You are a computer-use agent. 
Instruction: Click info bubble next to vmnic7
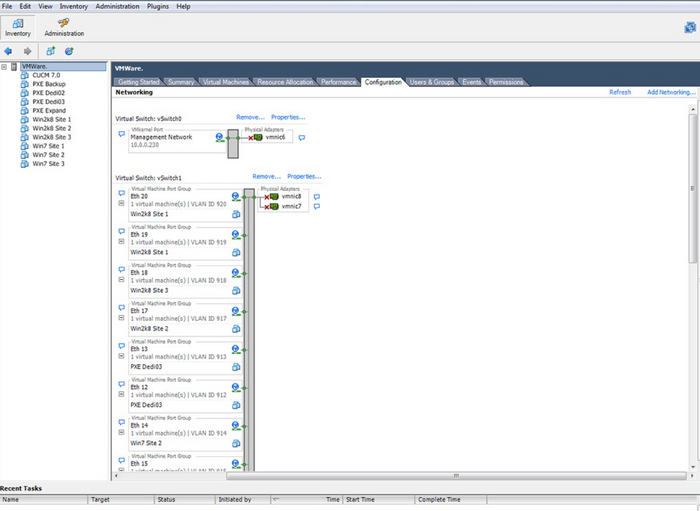click(x=317, y=207)
